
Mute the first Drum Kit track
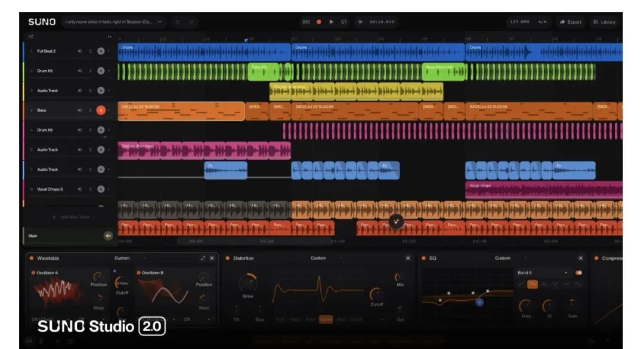click(80, 71)
